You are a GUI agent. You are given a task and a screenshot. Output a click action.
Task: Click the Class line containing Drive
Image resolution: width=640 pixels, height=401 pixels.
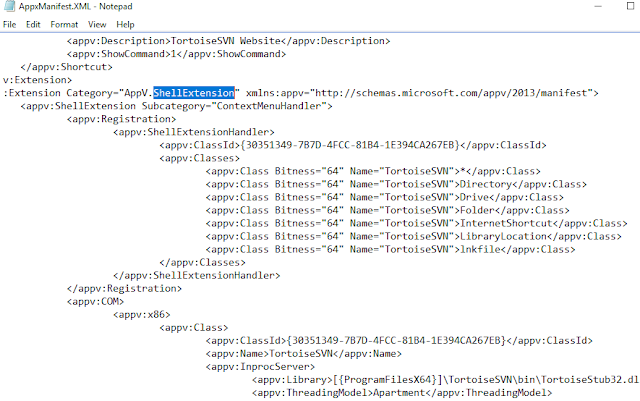tap(384, 198)
